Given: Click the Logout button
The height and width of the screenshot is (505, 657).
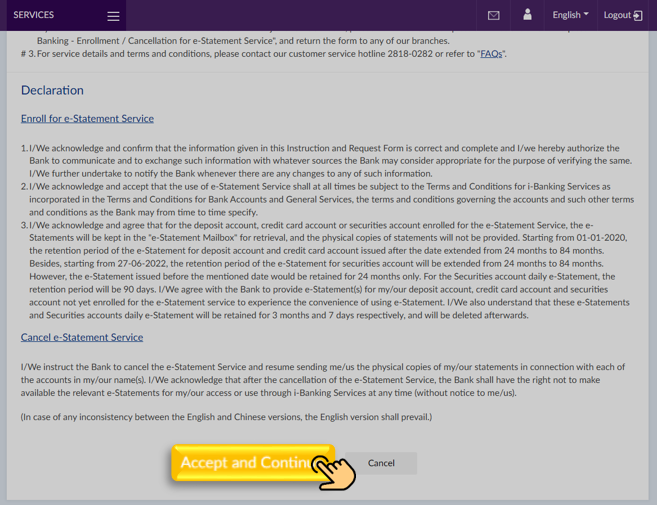Looking at the screenshot, I should tap(623, 16).
